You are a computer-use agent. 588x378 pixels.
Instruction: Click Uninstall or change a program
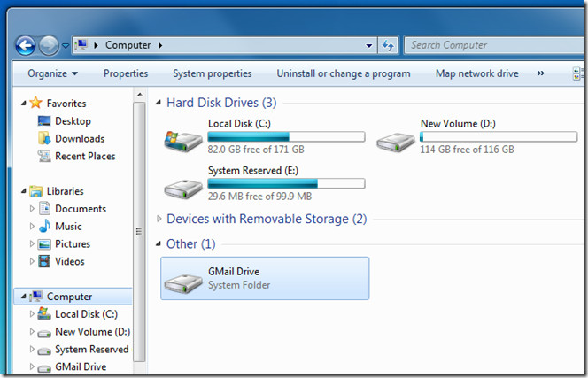[x=343, y=73]
